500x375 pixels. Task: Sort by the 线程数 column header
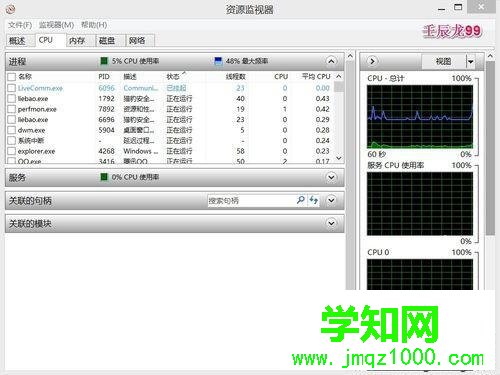pyautogui.click(x=236, y=77)
